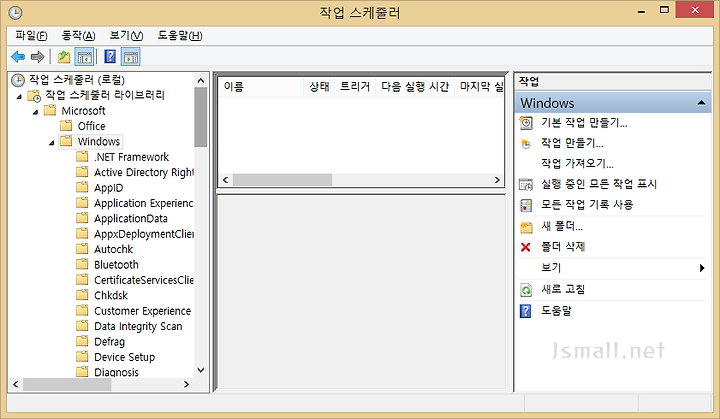Click 작업 만들기... action text
This screenshot has width=720, height=419.
coord(572,143)
